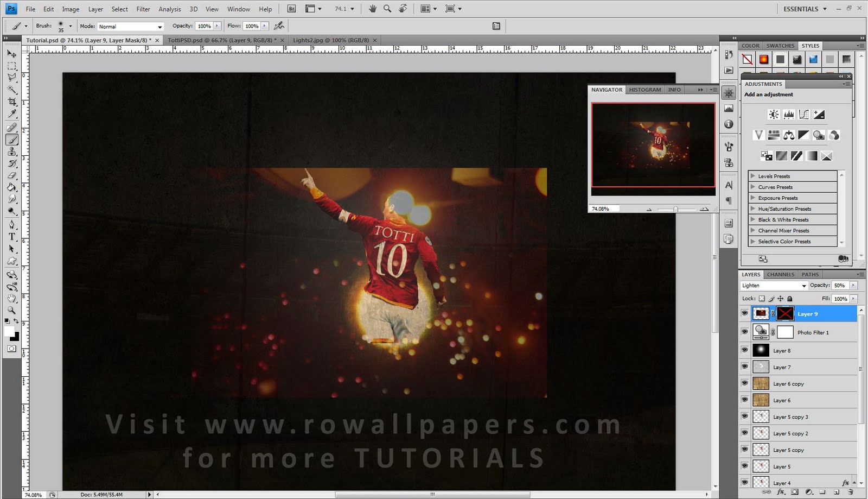
Task: Select the Zoom tool in toolbox
Action: click(x=11, y=310)
